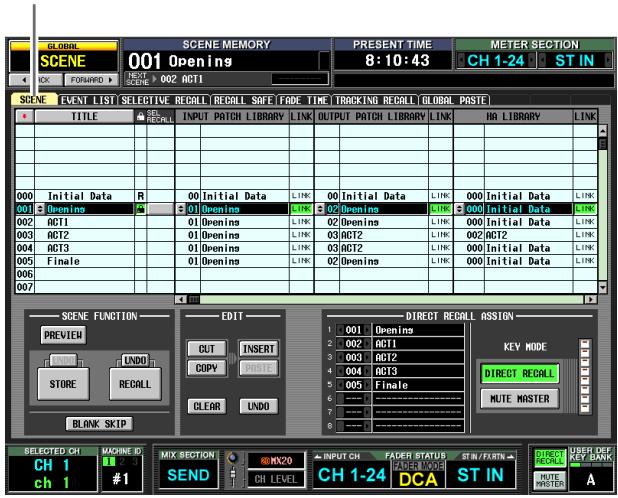Click the UNDO button in Edit section

coord(259,406)
